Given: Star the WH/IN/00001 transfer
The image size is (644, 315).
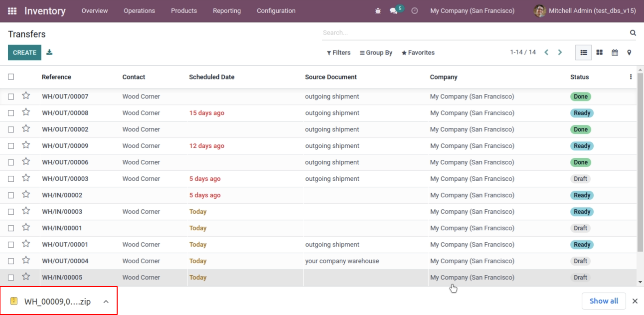Looking at the screenshot, I should (26, 228).
